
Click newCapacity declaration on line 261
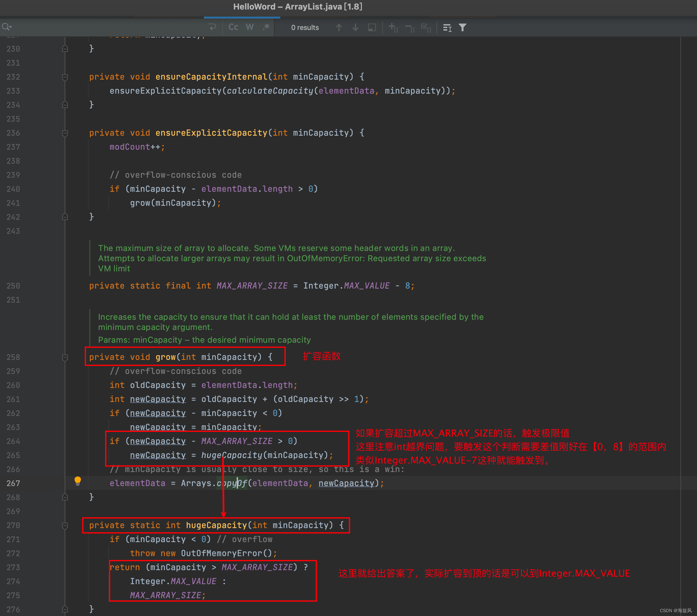coord(158,399)
